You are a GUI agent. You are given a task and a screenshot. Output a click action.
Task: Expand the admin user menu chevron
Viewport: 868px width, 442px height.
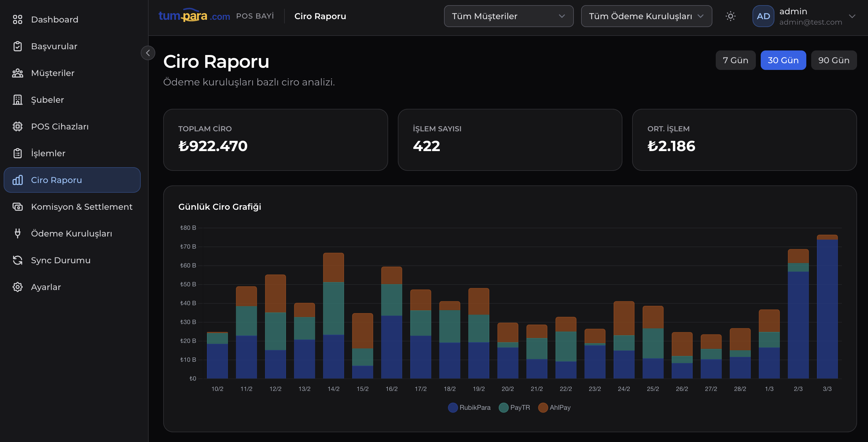[x=852, y=16]
